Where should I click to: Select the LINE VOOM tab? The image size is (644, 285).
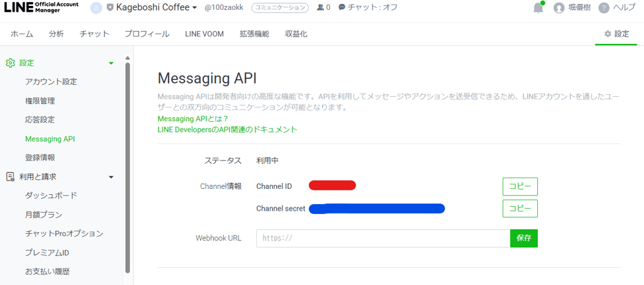(204, 34)
